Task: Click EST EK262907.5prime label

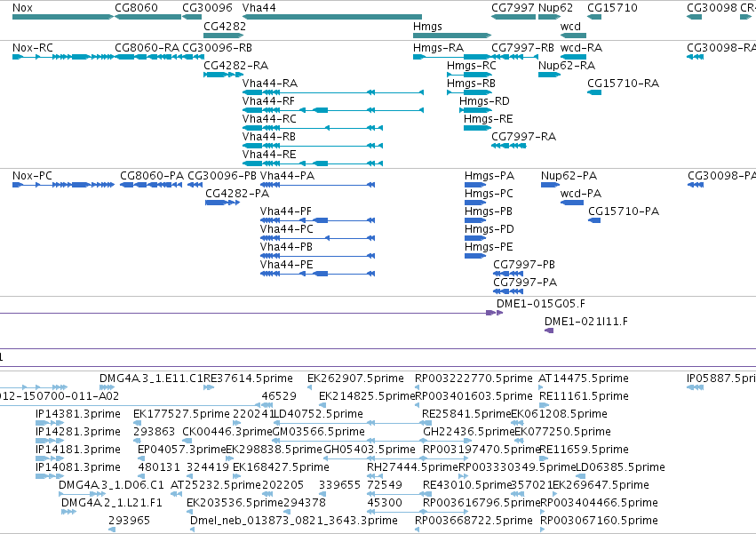Action: (x=356, y=379)
